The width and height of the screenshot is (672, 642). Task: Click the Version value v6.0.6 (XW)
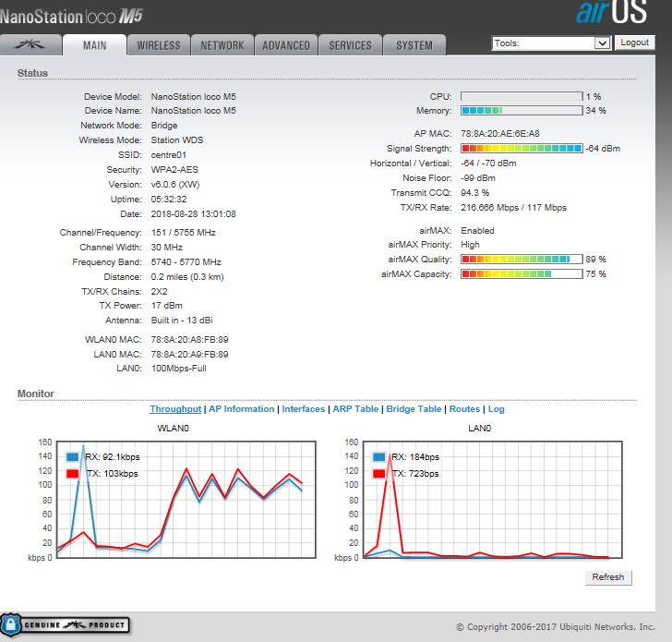coord(175,185)
